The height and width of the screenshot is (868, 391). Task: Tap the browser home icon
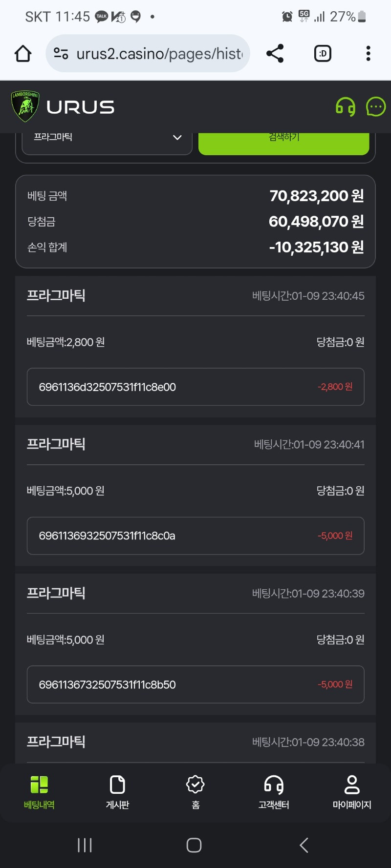pyautogui.click(x=23, y=54)
